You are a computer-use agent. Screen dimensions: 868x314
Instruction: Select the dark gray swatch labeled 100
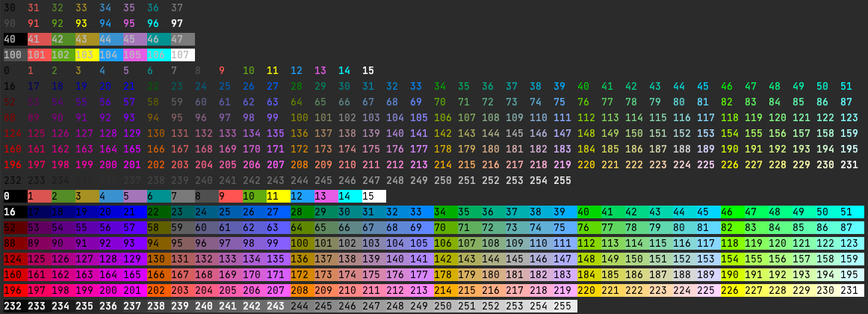16,55
